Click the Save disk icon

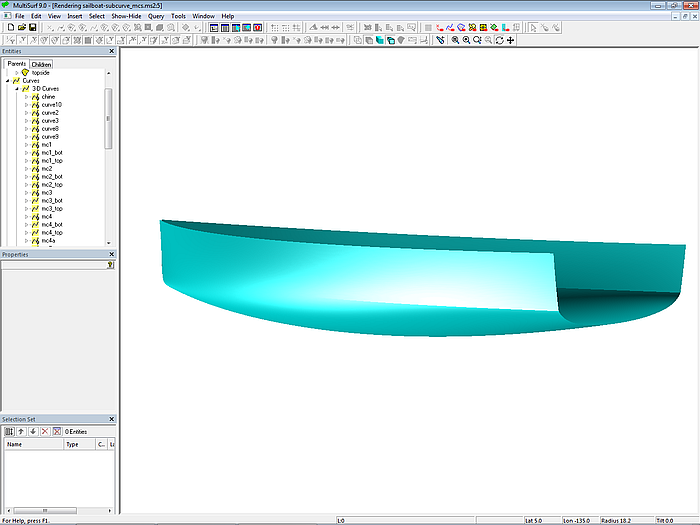[32, 28]
